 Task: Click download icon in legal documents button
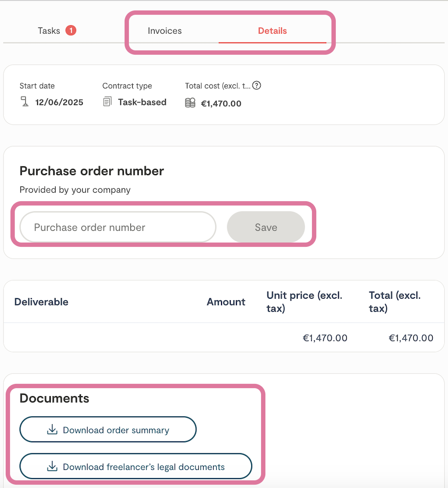click(x=52, y=467)
